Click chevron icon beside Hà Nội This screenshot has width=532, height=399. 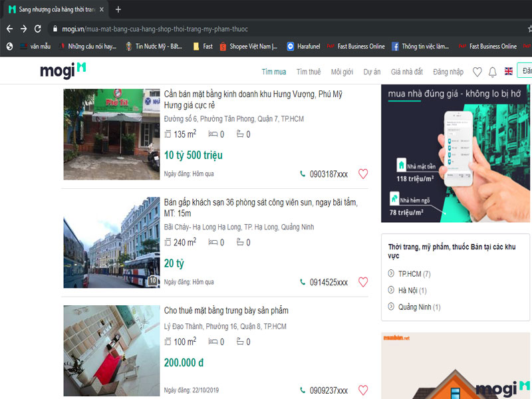click(x=391, y=290)
